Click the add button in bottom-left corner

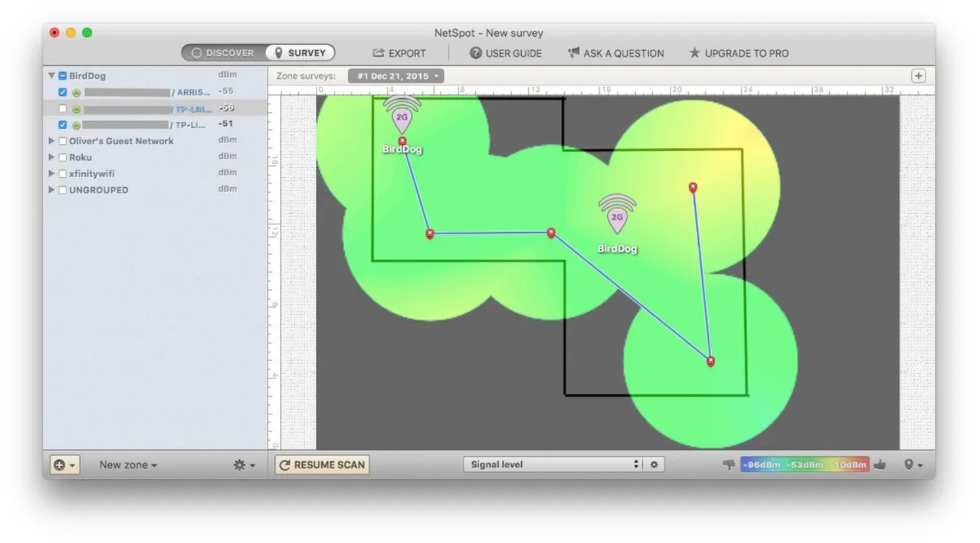click(64, 464)
